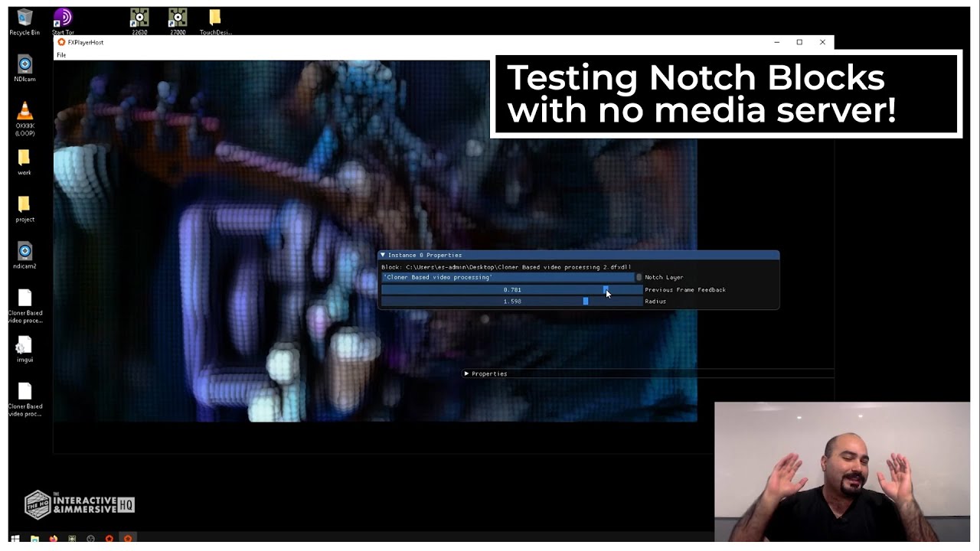Click the Block file path text
Viewport: 980px width, 551px height.
[506, 267]
